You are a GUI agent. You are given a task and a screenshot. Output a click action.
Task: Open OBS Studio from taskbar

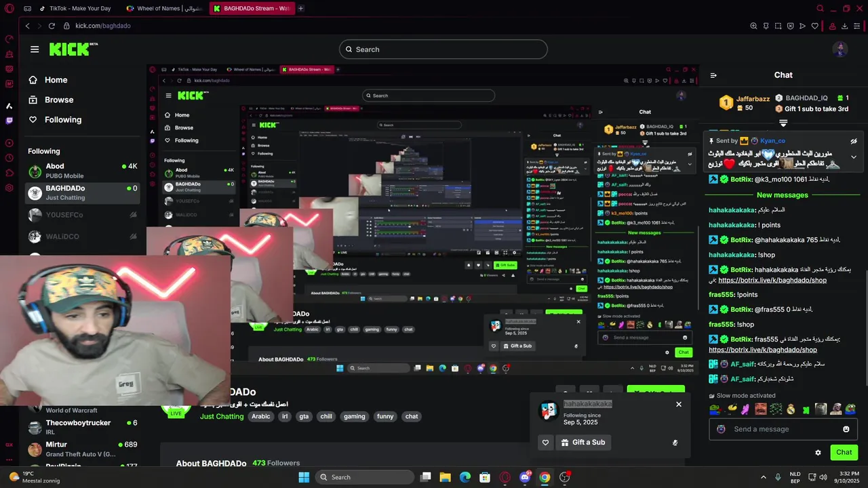coord(565,477)
